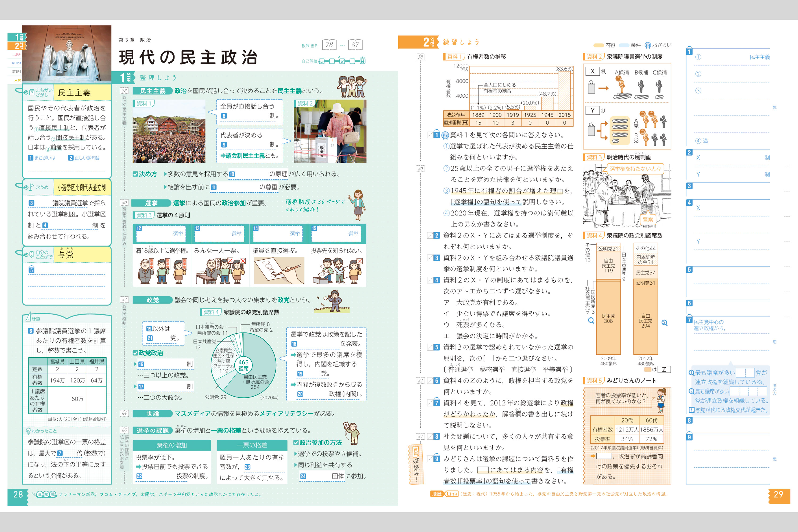Click the Lincoln Memorial statue photo
The image size is (798, 532).
(x=66, y=54)
